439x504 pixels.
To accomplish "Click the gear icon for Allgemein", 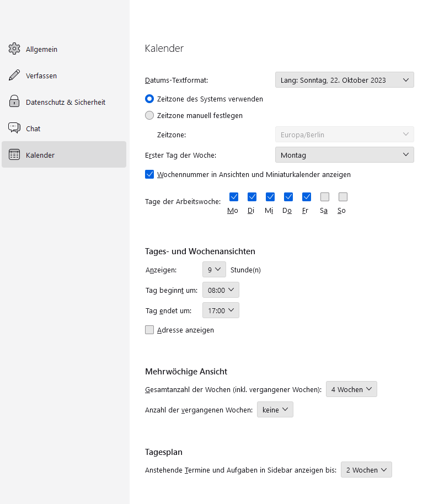I will point(14,49).
